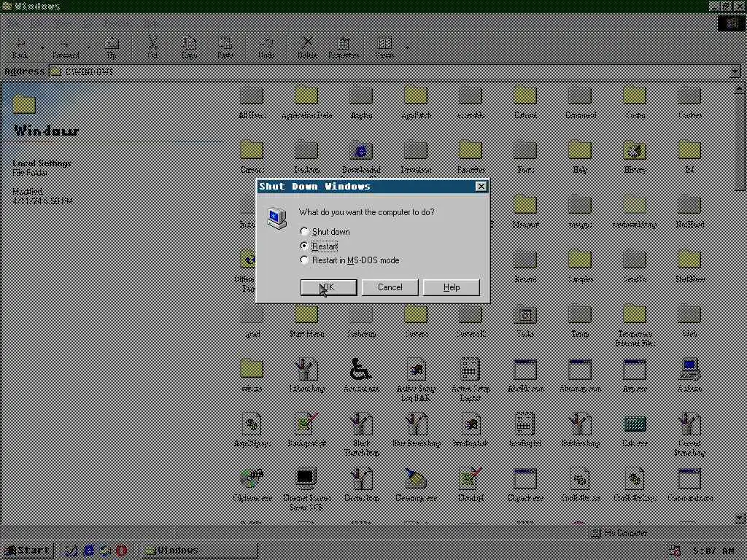Click Cancel in Shut Down dialog
The height and width of the screenshot is (560, 747).
[x=390, y=287]
